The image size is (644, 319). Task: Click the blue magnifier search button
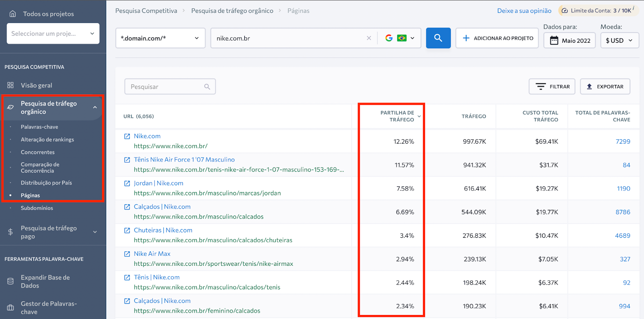click(x=438, y=38)
